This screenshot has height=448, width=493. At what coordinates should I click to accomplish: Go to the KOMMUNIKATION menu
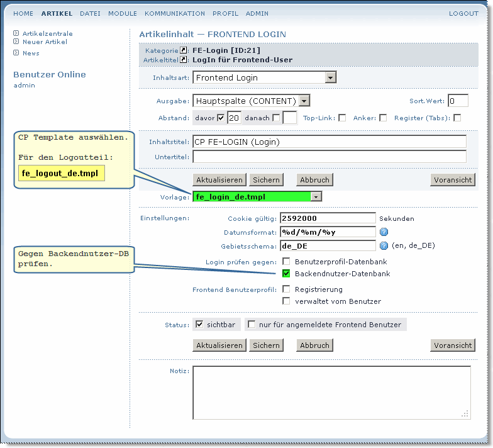[x=175, y=13]
